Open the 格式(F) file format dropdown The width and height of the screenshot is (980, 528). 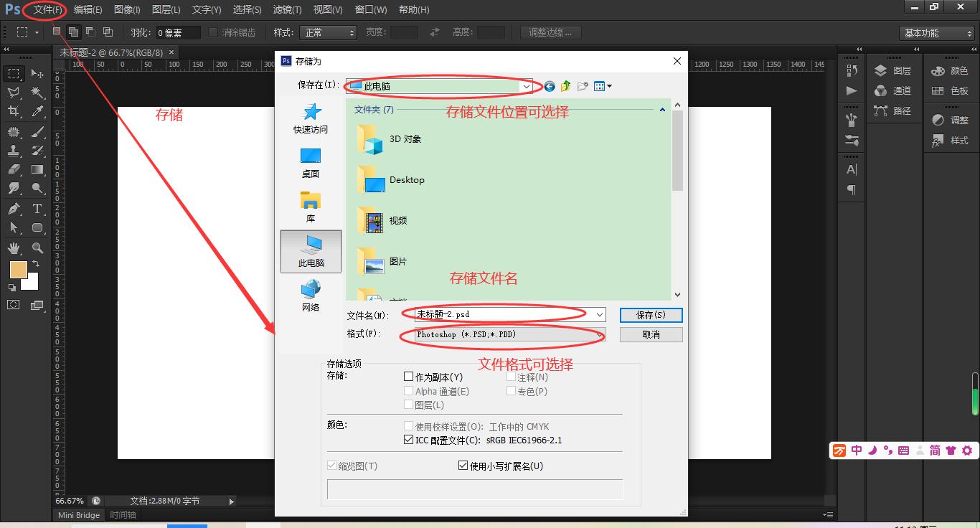coord(600,334)
